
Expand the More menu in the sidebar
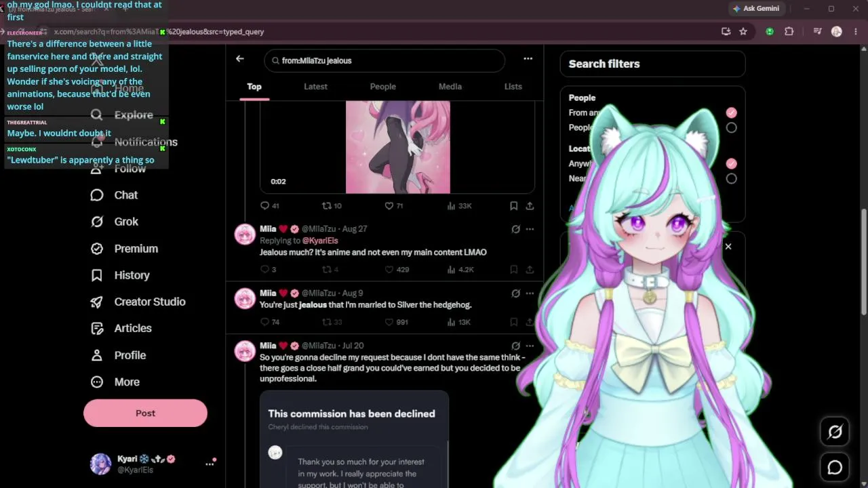coord(115,382)
